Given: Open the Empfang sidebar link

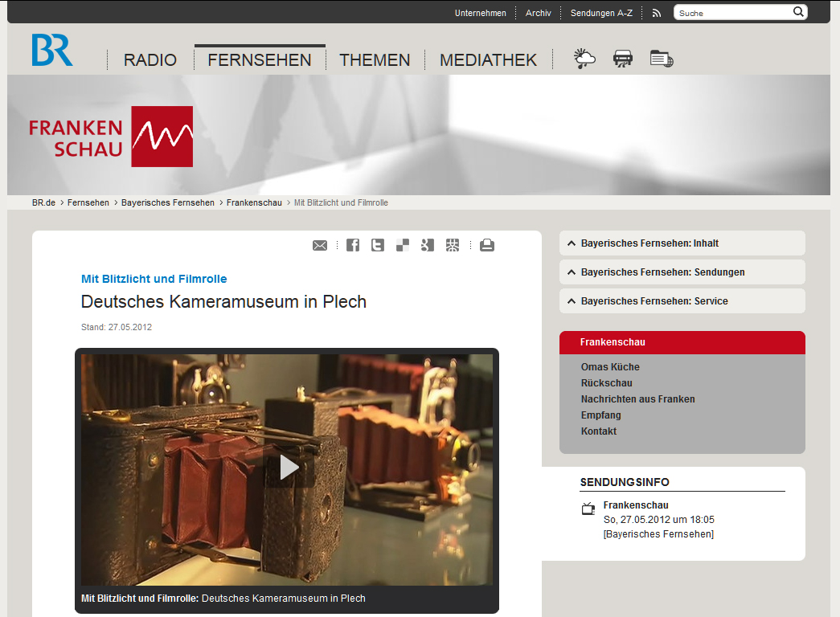Looking at the screenshot, I should pyautogui.click(x=601, y=415).
